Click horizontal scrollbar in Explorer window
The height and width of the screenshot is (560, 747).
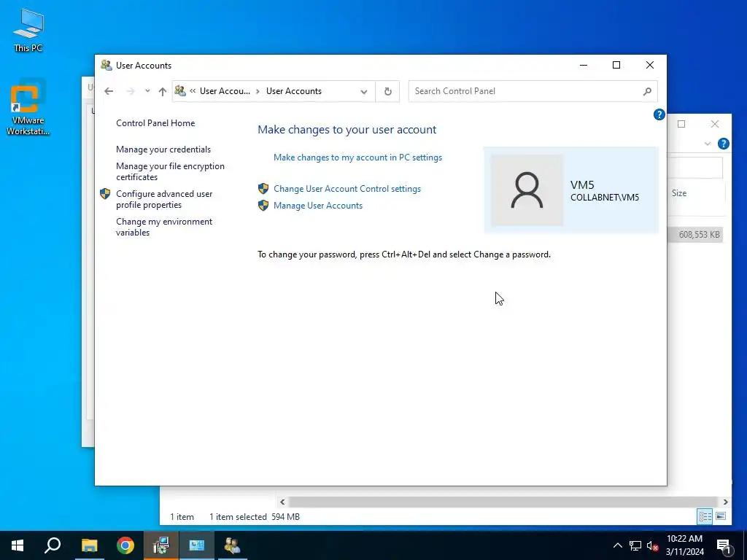503,502
